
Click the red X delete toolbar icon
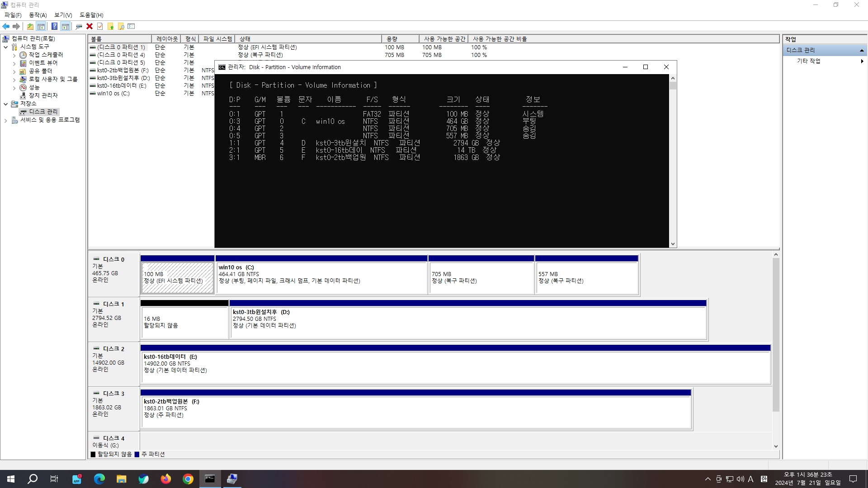[90, 26]
